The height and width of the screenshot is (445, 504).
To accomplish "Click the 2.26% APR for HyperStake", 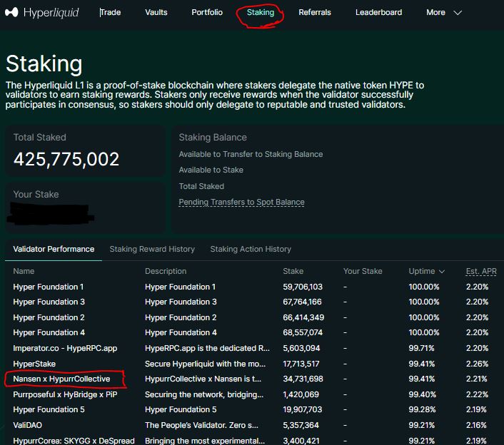I will point(478,364).
